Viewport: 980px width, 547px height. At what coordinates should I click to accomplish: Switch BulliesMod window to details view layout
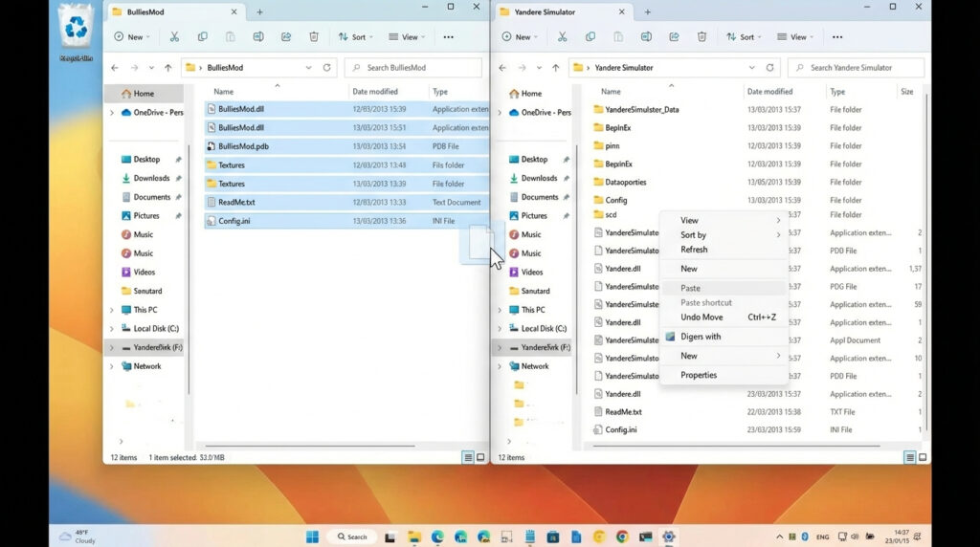[468, 458]
